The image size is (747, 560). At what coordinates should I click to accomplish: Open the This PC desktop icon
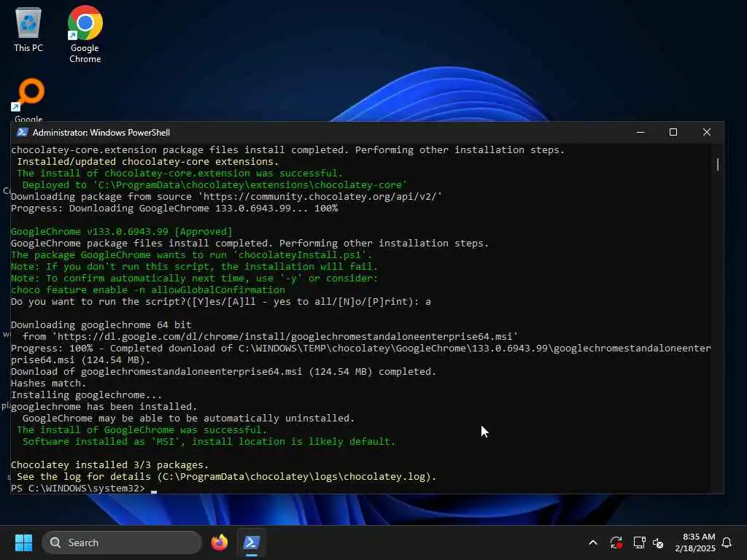[28, 29]
